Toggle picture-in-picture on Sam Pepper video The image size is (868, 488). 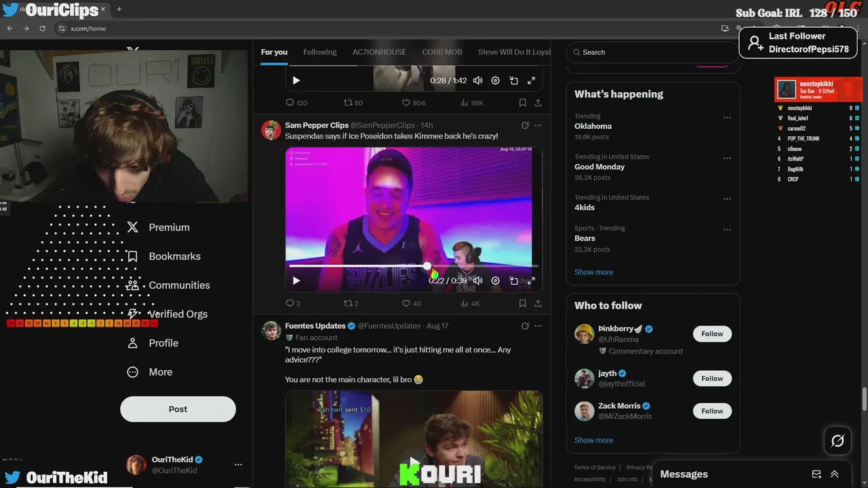514,281
